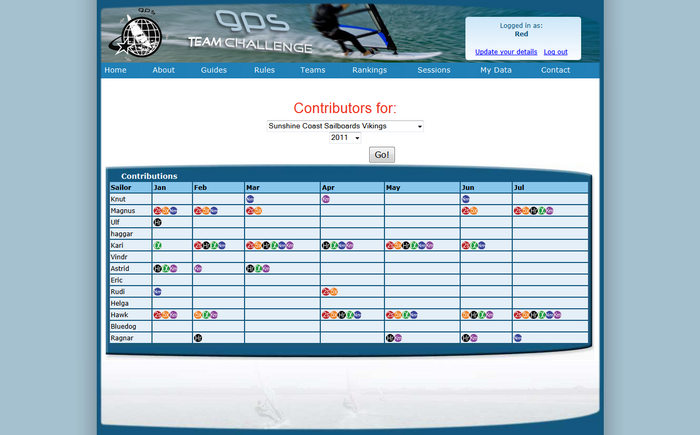Open the Rankings menu item
The image size is (700, 435).
tap(369, 70)
